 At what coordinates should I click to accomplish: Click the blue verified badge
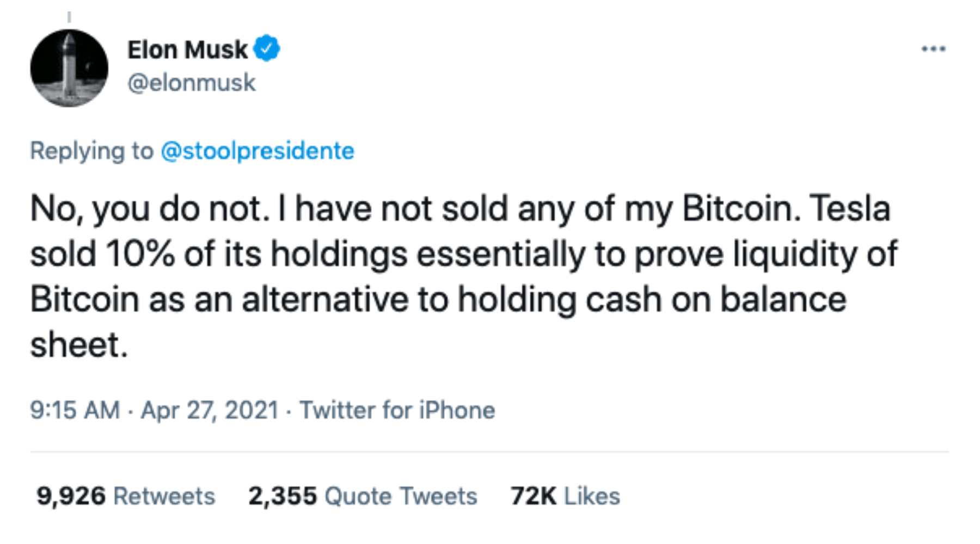[267, 48]
